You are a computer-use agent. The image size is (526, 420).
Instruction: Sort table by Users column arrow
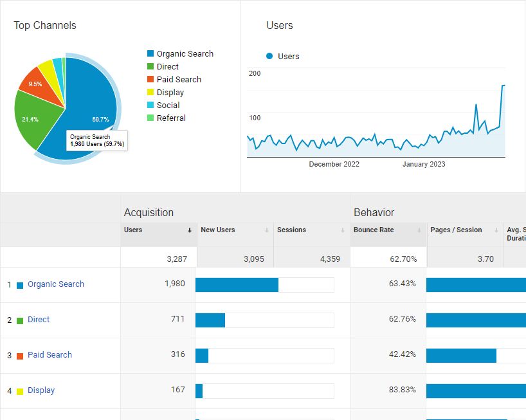189,230
